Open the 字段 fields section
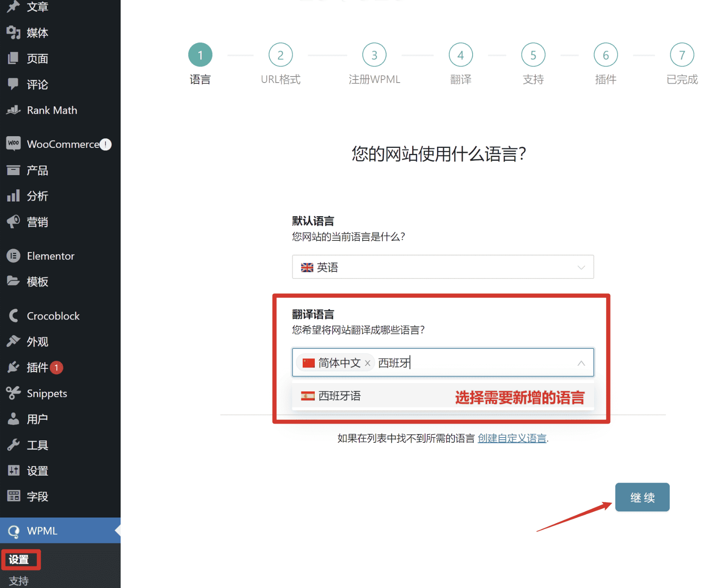 [x=37, y=496]
